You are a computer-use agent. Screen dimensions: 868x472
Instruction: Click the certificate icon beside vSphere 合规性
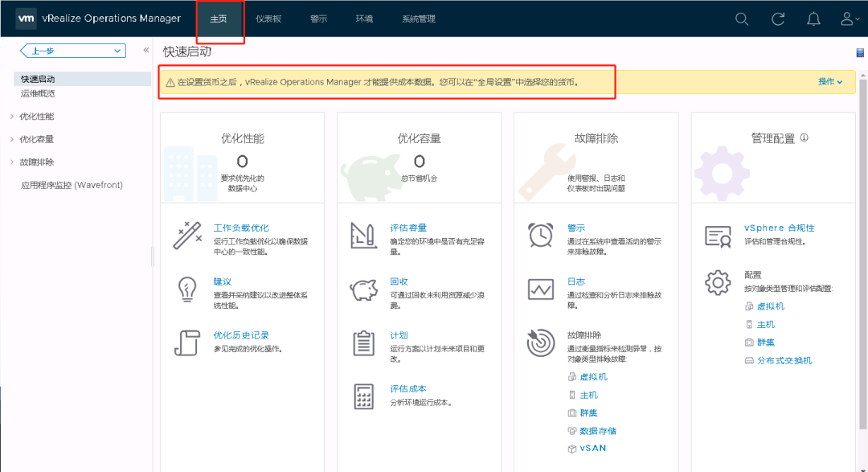pyautogui.click(x=718, y=236)
